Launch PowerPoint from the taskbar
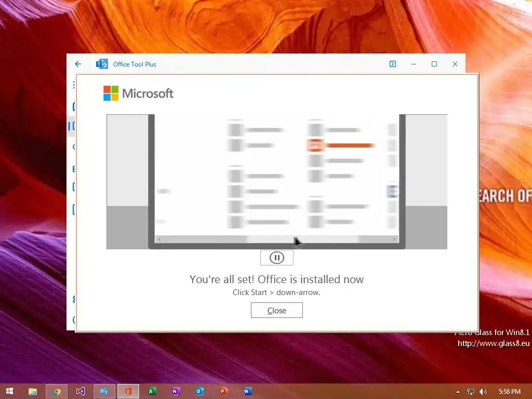Image resolution: width=532 pixels, height=399 pixels. 223,391
